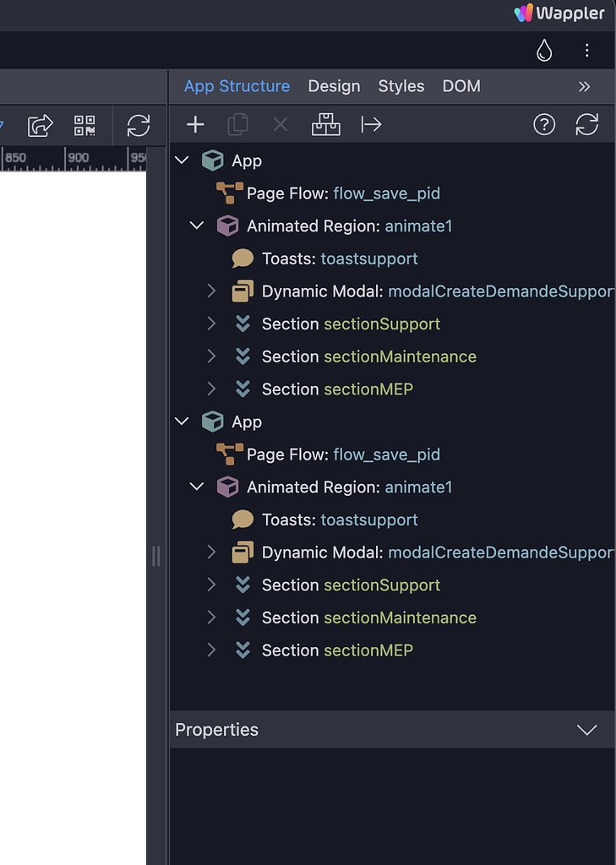Click the open in browser share icon
Screen dimensions: 616x865
[x=40, y=125]
